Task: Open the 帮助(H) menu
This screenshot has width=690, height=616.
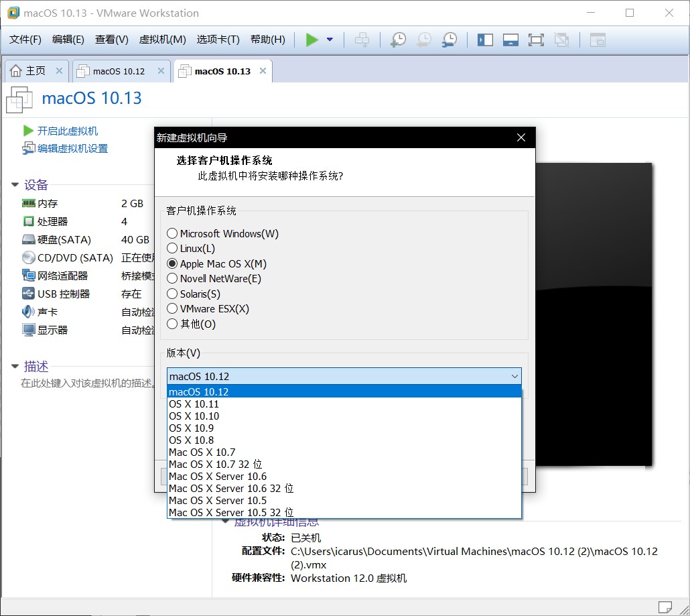Action: click(x=267, y=40)
